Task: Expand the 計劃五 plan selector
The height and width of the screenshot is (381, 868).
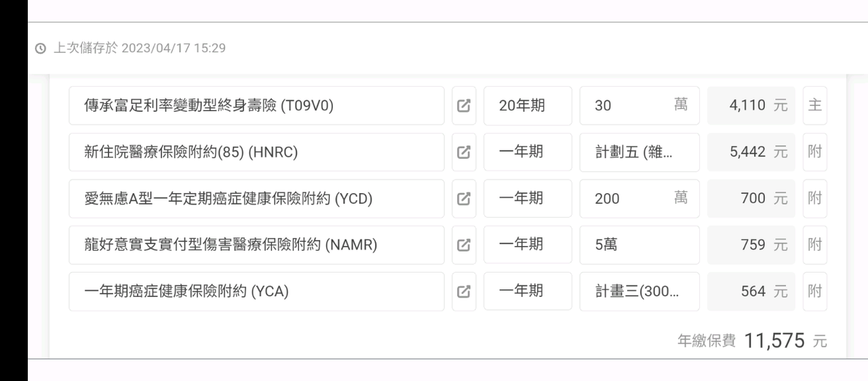Action: click(x=639, y=152)
